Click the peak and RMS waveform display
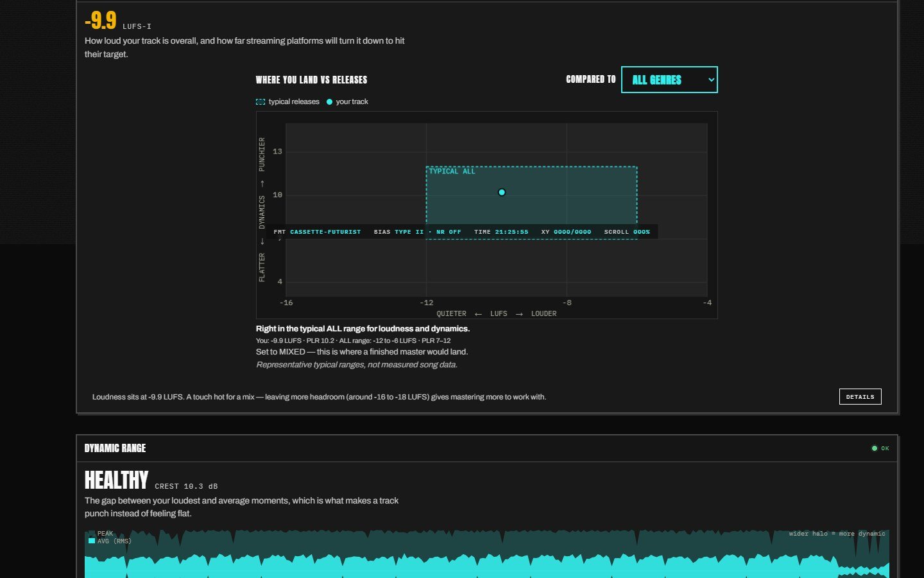 pyautogui.click(x=487, y=554)
